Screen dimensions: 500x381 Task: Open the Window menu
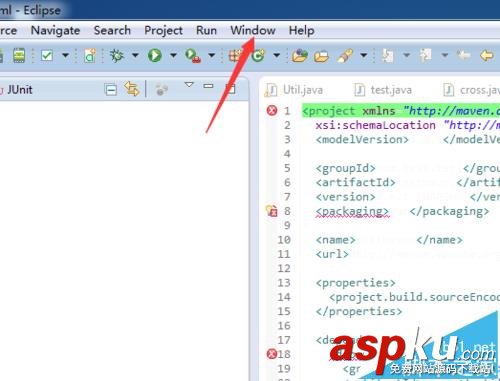[253, 31]
